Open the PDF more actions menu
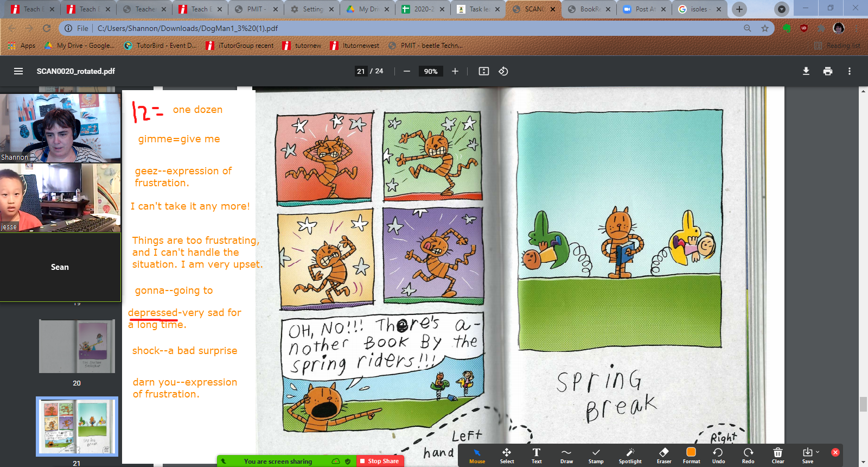 point(850,71)
